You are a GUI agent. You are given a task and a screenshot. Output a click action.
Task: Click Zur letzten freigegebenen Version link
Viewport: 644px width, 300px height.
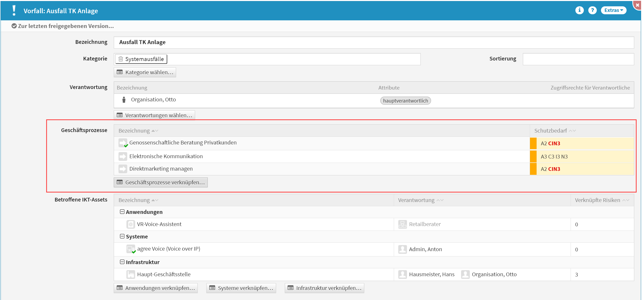coord(63,26)
